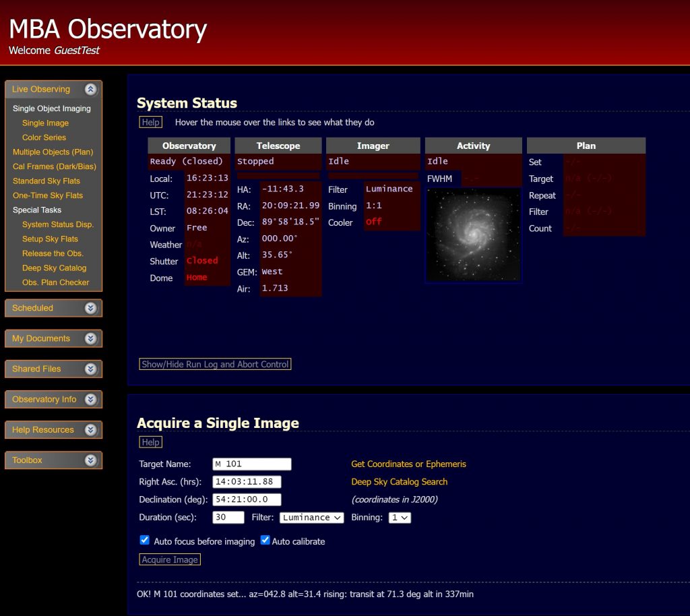The width and height of the screenshot is (690, 616).
Task: Click the Target Name input field
Action: [x=251, y=464]
